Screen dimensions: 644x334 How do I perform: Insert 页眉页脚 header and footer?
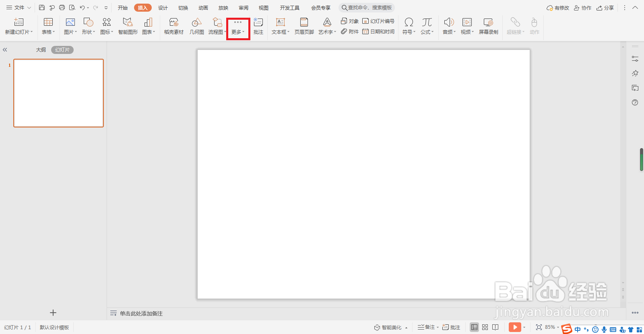(304, 27)
